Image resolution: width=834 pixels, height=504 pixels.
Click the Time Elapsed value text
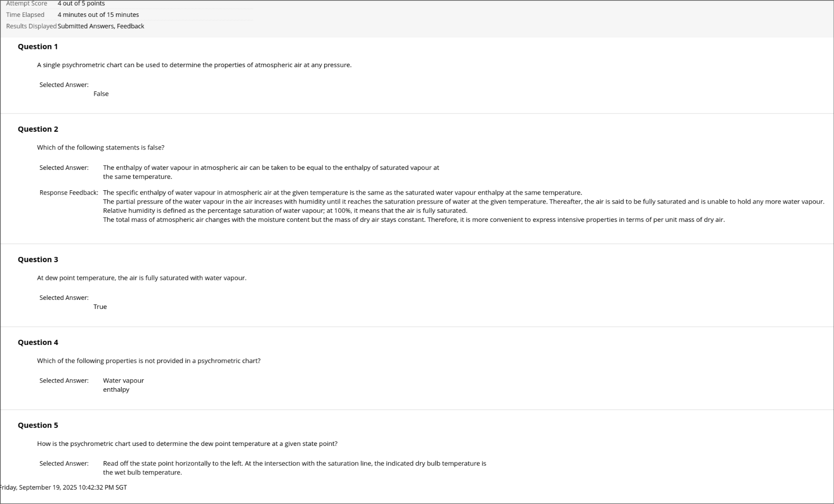coord(98,15)
